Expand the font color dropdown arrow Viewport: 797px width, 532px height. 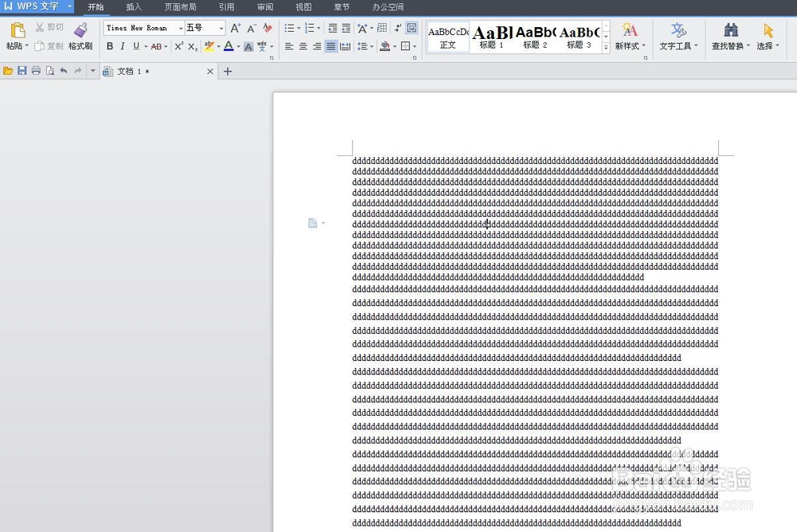[x=238, y=47]
